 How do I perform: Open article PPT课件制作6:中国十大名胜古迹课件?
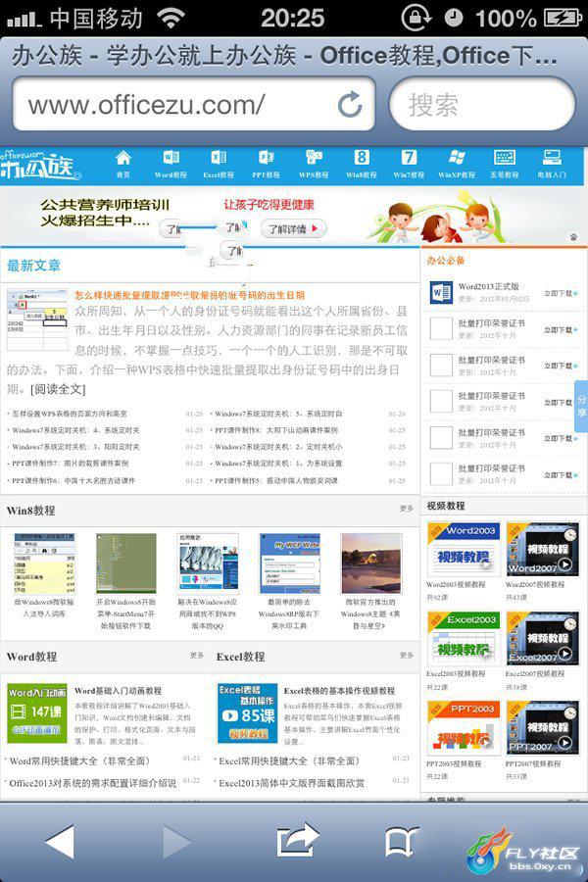tap(72, 480)
